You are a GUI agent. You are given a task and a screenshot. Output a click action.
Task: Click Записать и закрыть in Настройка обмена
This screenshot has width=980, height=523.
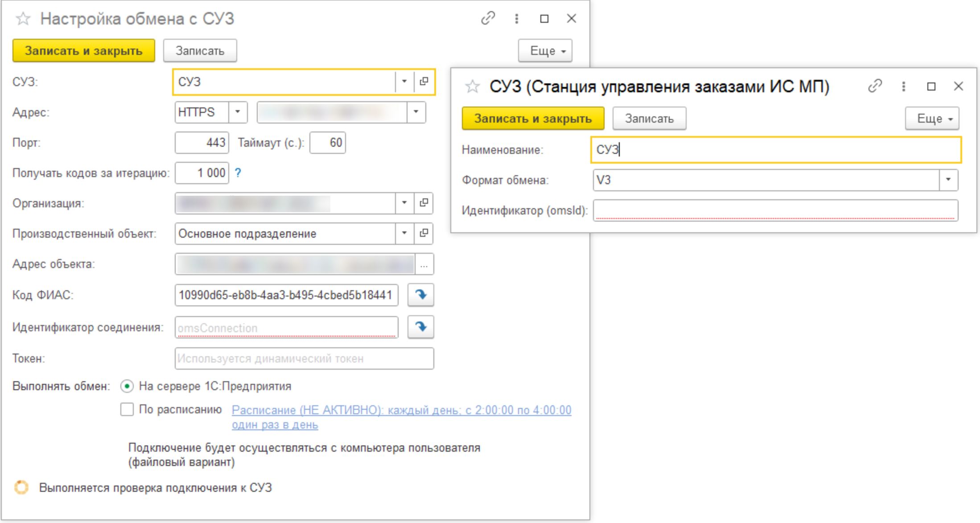84,51
